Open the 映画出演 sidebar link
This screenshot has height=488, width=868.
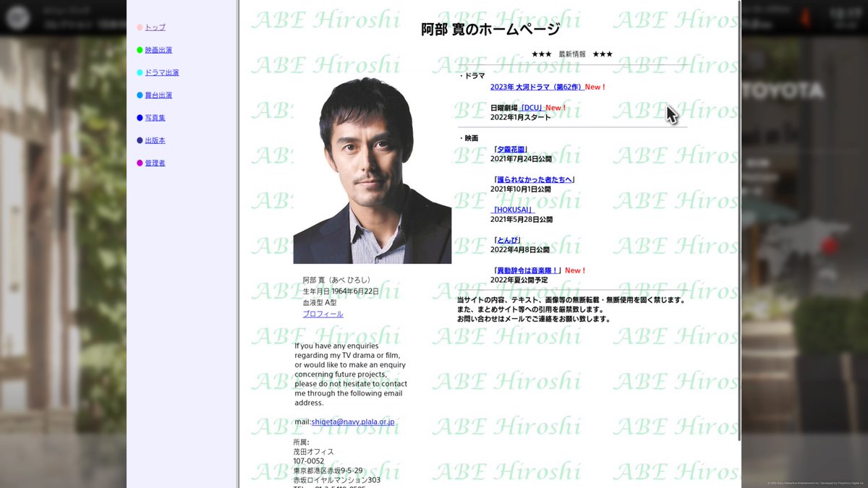(158, 50)
